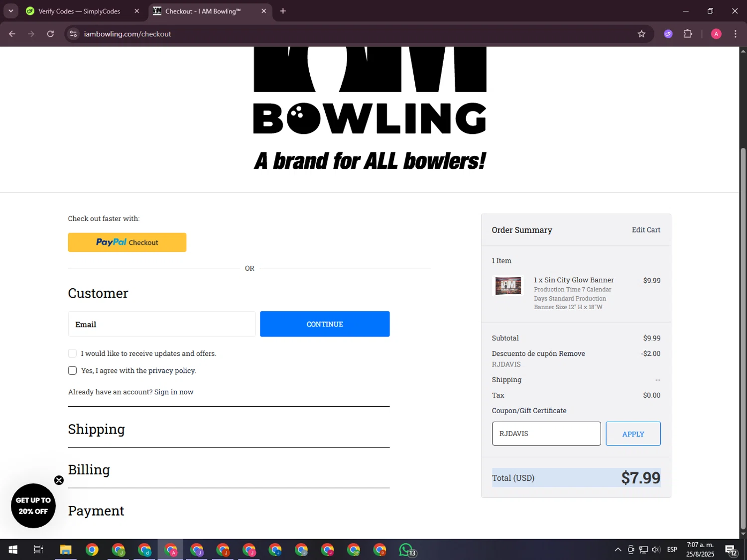747x560 pixels.
Task: Check receive updates and offers box
Action: 72,353
